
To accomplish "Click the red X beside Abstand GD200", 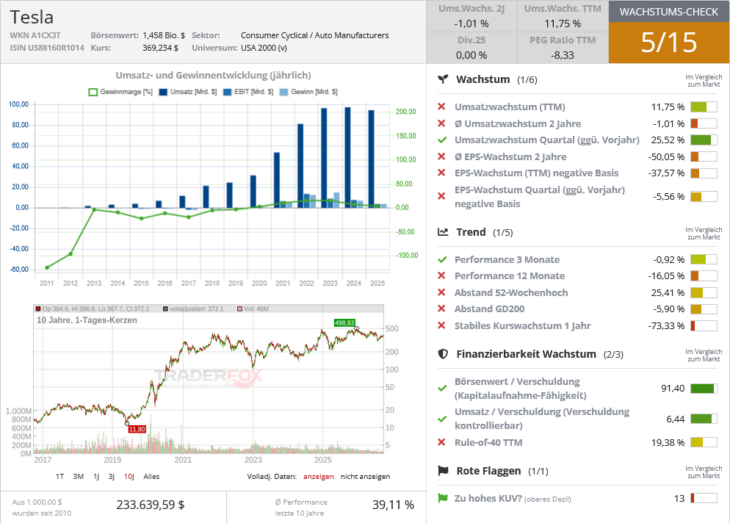I will (x=441, y=309).
